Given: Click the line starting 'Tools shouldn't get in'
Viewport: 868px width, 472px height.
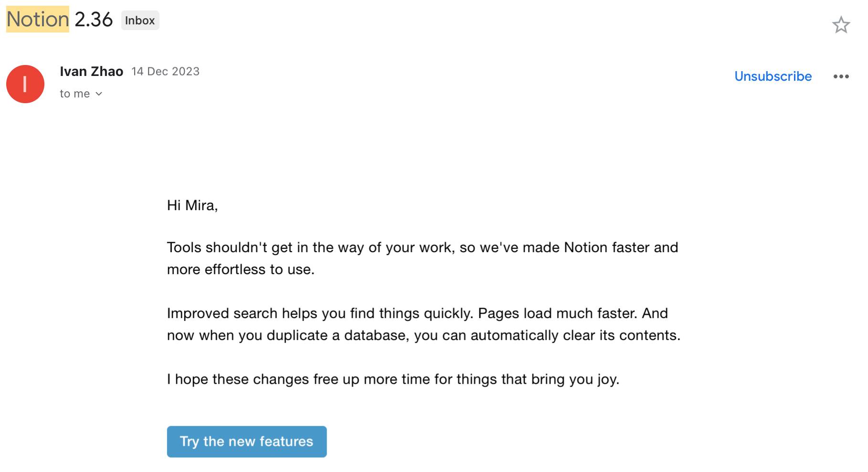Looking at the screenshot, I should pyautogui.click(x=422, y=247).
